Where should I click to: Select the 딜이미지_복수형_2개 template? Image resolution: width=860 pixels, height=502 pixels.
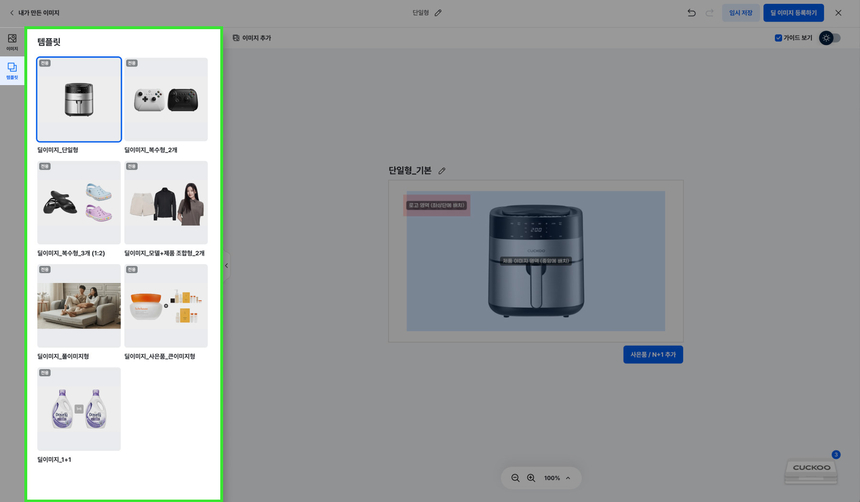166,99
